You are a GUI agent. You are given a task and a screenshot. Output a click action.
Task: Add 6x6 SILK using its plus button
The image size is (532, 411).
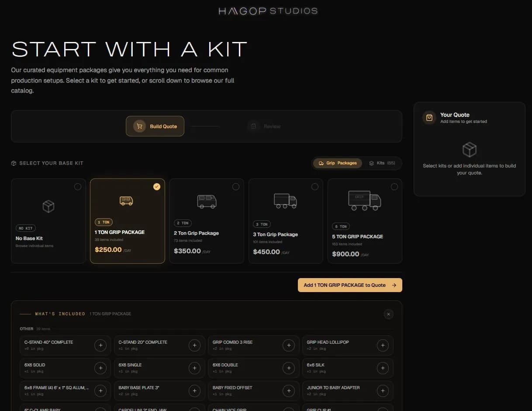tap(383, 368)
